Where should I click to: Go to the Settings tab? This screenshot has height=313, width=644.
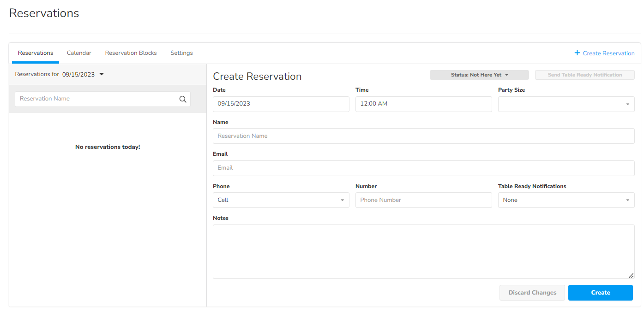181,53
